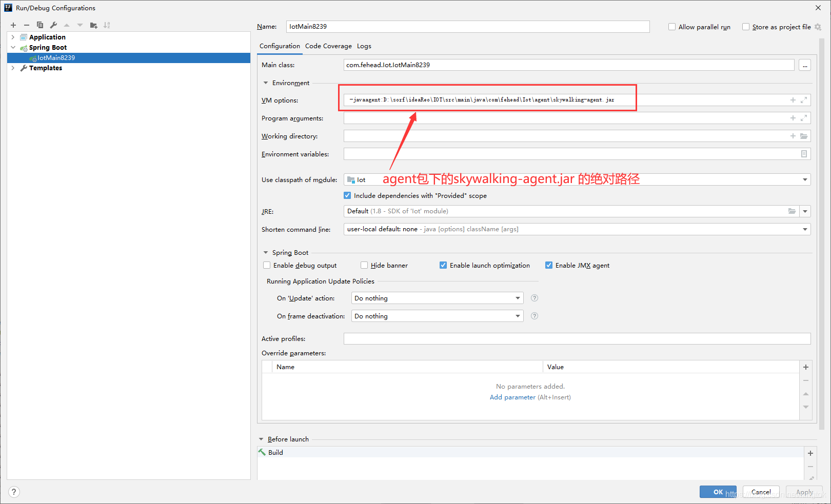The width and height of the screenshot is (831, 504).
Task: Focus the Active profiles input field
Action: coord(577,338)
